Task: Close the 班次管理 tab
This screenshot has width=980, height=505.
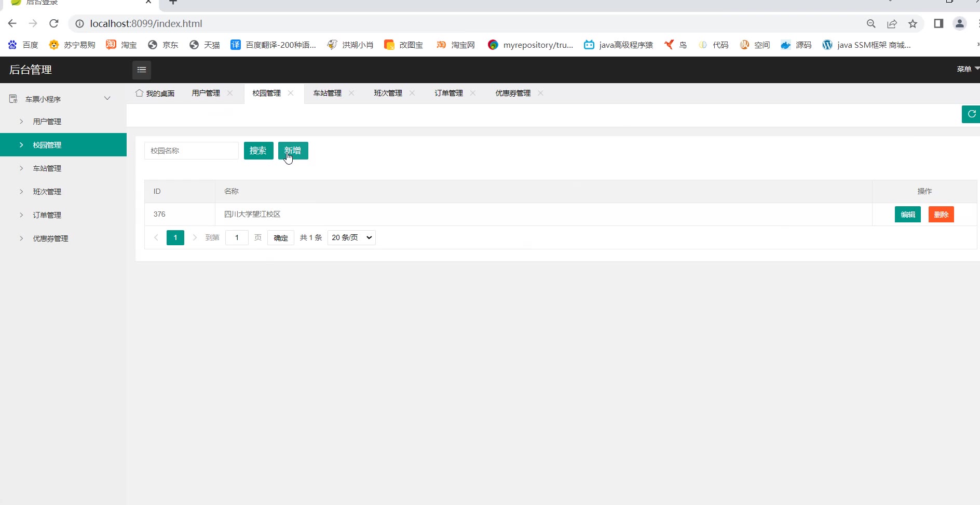Action: pyautogui.click(x=412, y=93)
